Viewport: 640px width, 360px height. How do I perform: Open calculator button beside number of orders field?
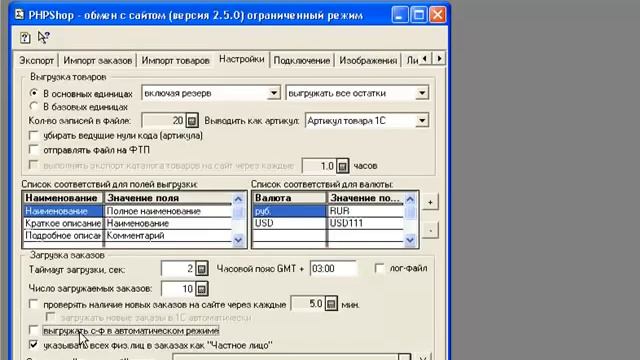click(x=201, y=289)
